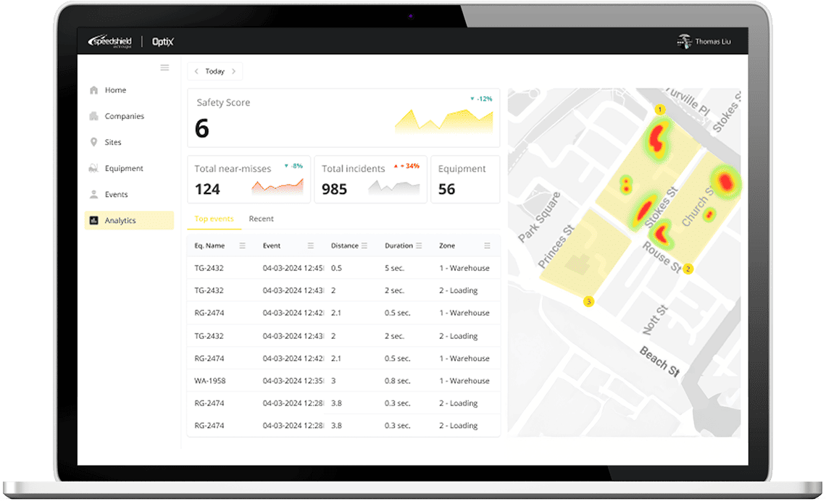Click the Home icon in sidebar
Image resolution: width=826 pixels, height=504 pixels.
click(93, 91)
